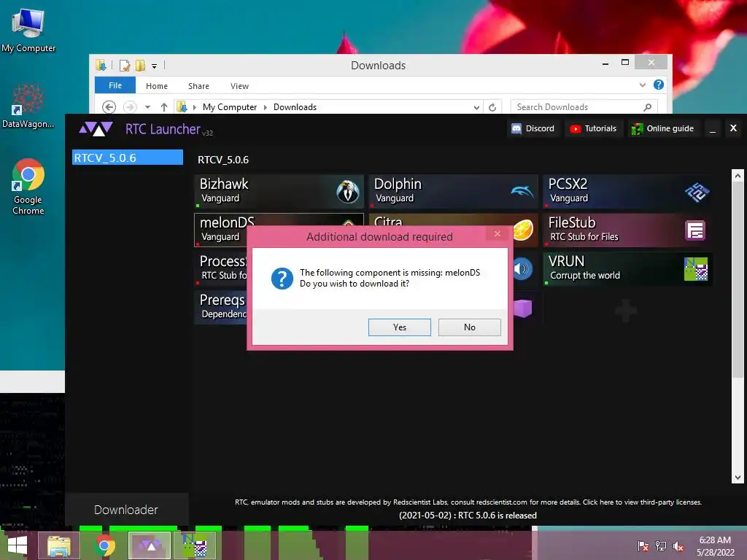
Task: Open Google Chrome desktop shortcut
Action: 28,187
